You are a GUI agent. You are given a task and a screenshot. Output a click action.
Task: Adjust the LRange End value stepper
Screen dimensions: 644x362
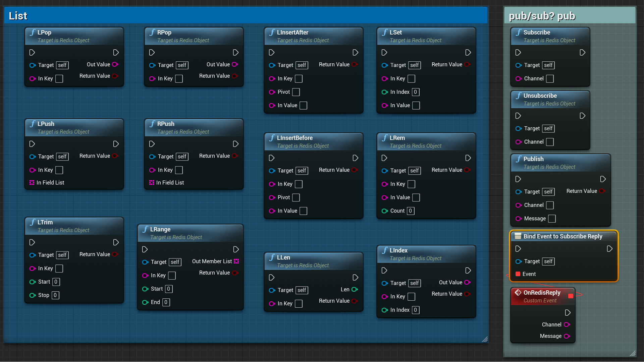[166, 302]
